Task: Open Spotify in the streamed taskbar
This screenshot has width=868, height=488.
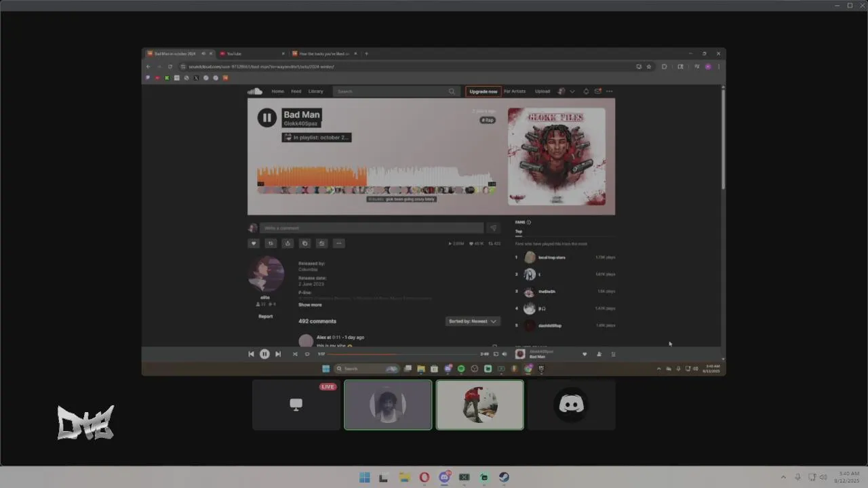Action: click(461, 369)
